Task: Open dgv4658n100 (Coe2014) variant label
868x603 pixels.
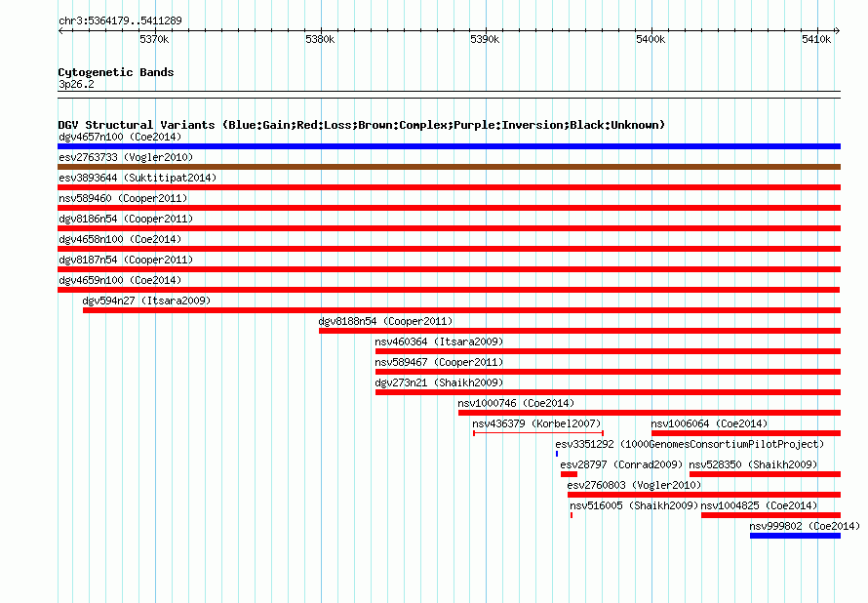Action: pos(120,239)
